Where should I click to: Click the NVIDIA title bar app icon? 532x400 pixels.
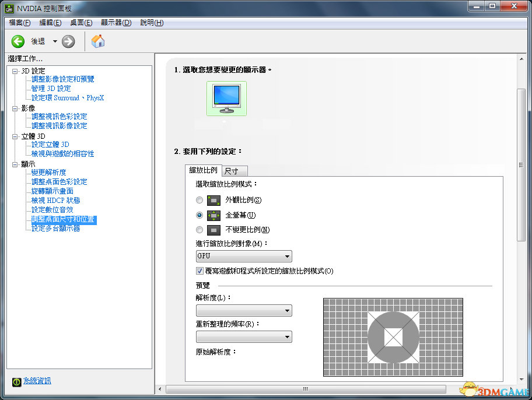(x=9, y=8)
